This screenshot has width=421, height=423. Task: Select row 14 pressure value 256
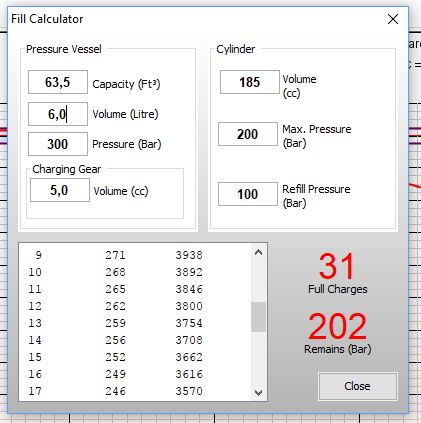point(115,340)
